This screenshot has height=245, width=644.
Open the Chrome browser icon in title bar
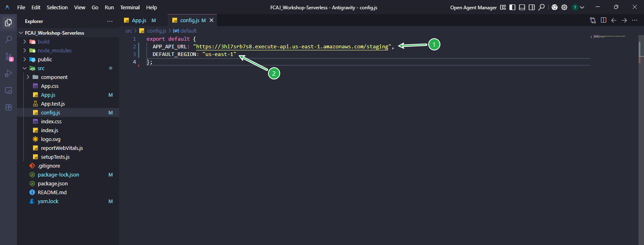[555, 7]
